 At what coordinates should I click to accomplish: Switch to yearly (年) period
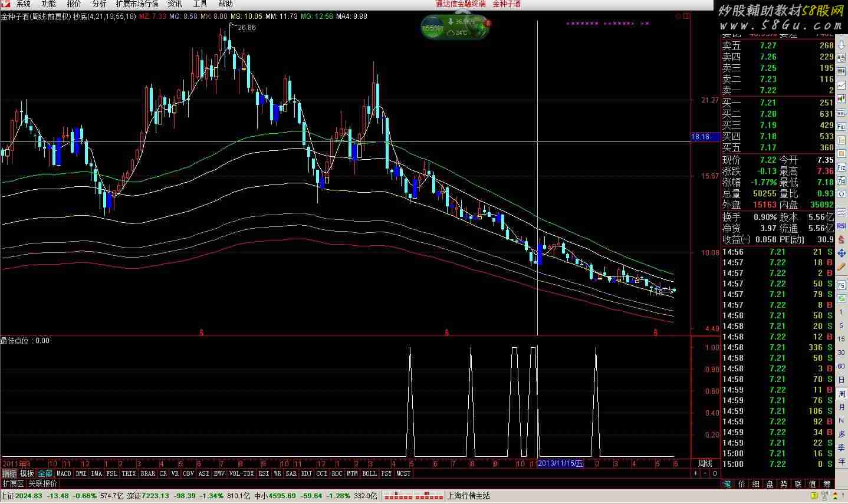[842, 461]
